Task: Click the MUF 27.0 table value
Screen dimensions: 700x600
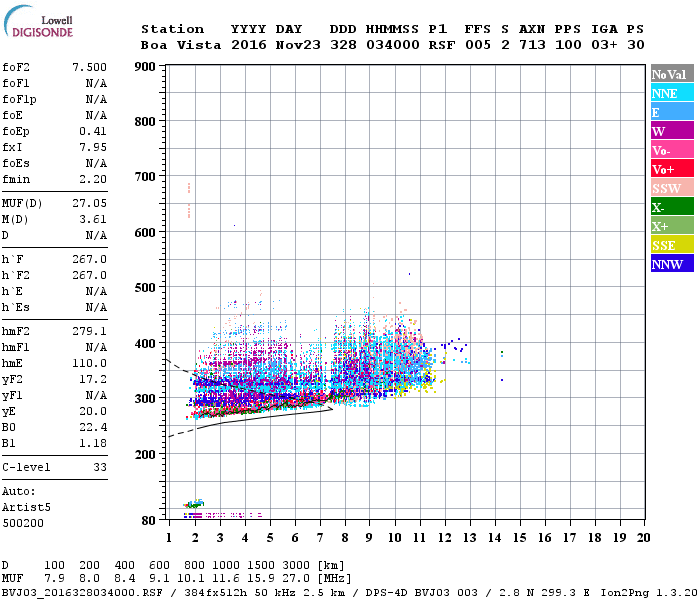Action: click(296, 579)
